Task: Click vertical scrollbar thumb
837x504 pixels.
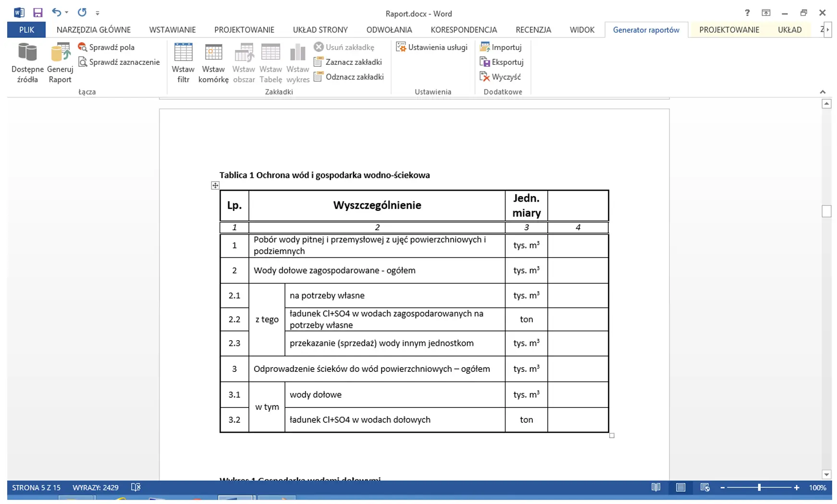Action: tap(826, 211)
